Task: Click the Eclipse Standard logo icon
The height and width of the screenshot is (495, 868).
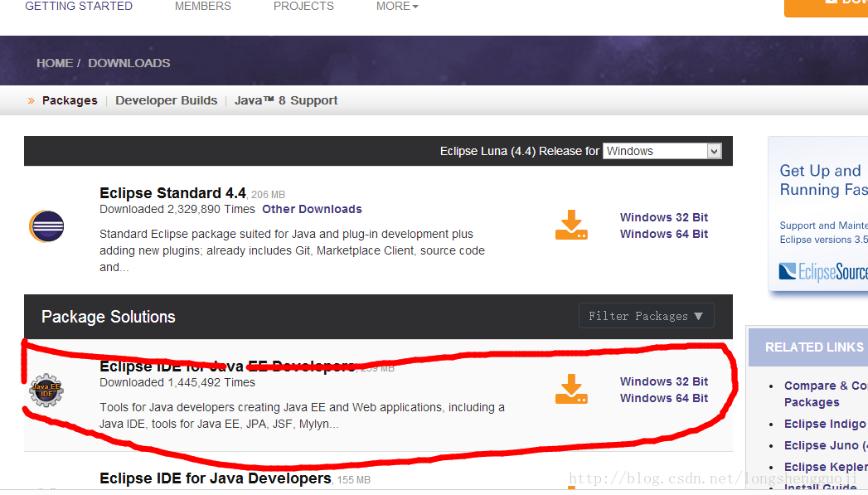Action: click(46, 226)
